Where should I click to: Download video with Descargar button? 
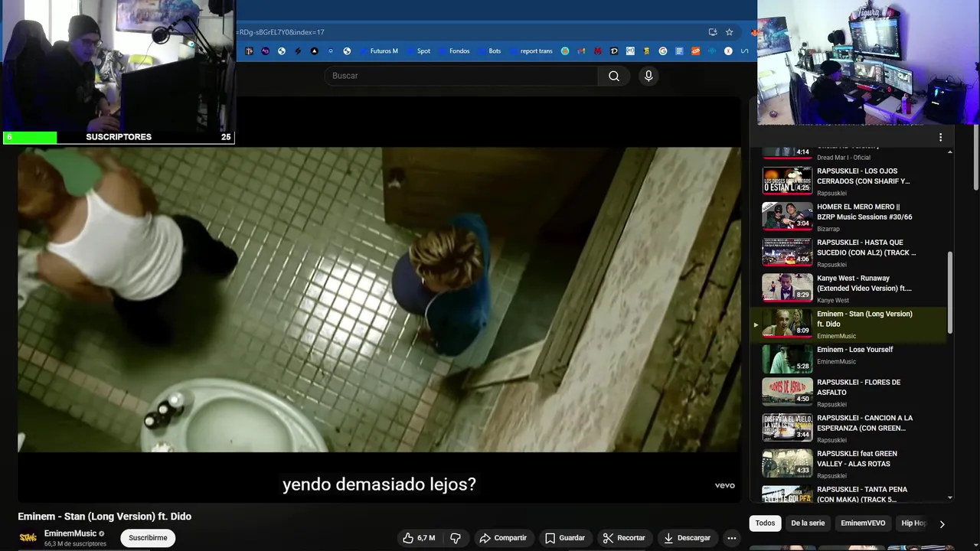(x=688, y=538)
